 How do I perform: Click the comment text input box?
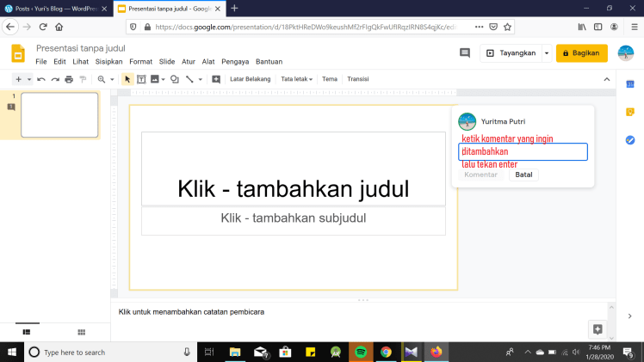(x=523, y=151)
